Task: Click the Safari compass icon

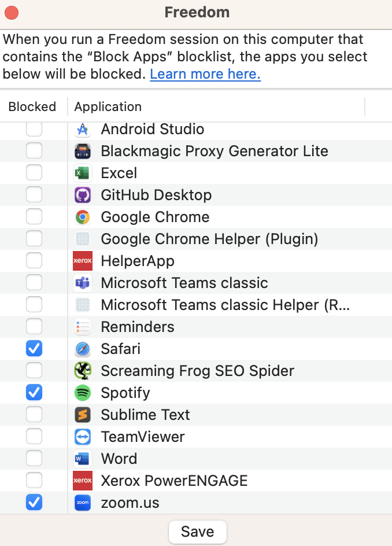Action: point(83,349)
